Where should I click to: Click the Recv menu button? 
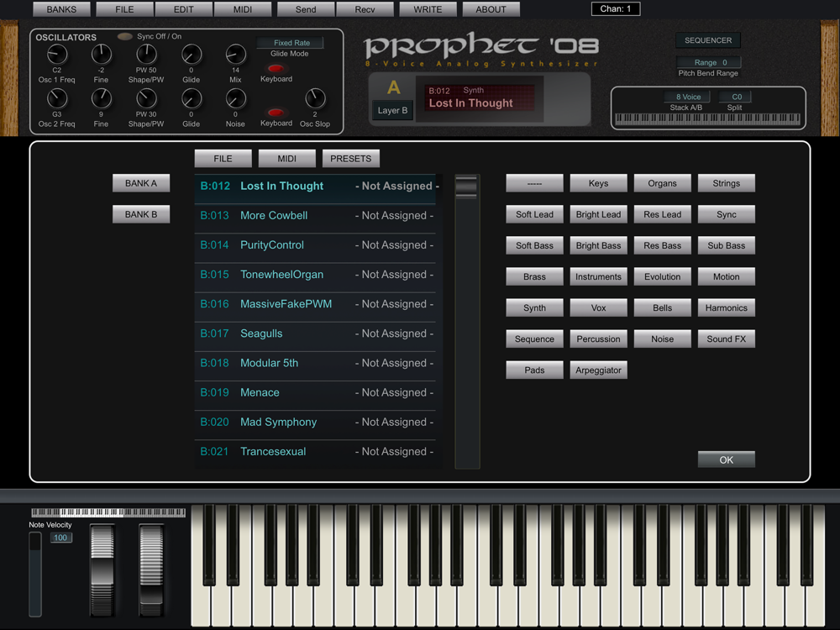coord(365,9)
